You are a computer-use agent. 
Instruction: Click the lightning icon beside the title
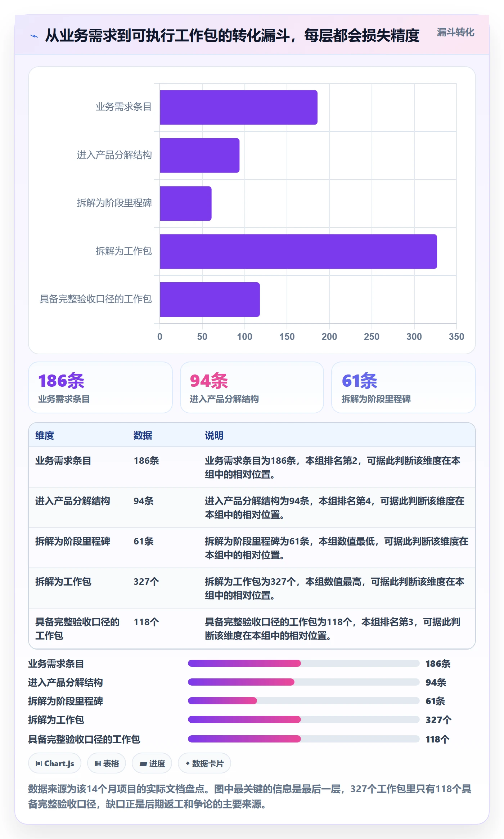click(34, 36)
